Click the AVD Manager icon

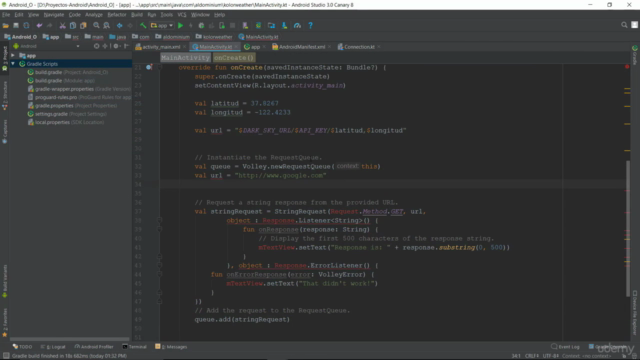click(x=245, y=25)
